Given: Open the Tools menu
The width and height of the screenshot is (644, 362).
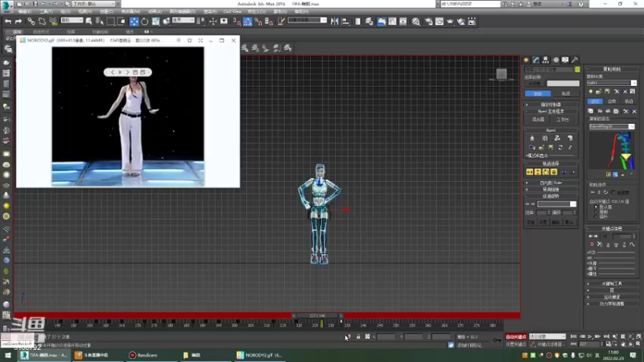Looking at the screenshot, I should click(x=46, y=11).
